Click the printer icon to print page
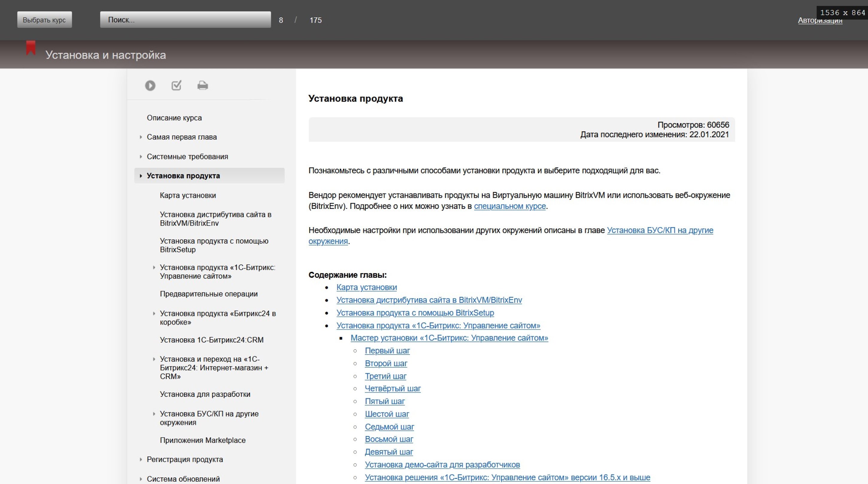Screen dimensions: 868x484 (x=203, y=86)
